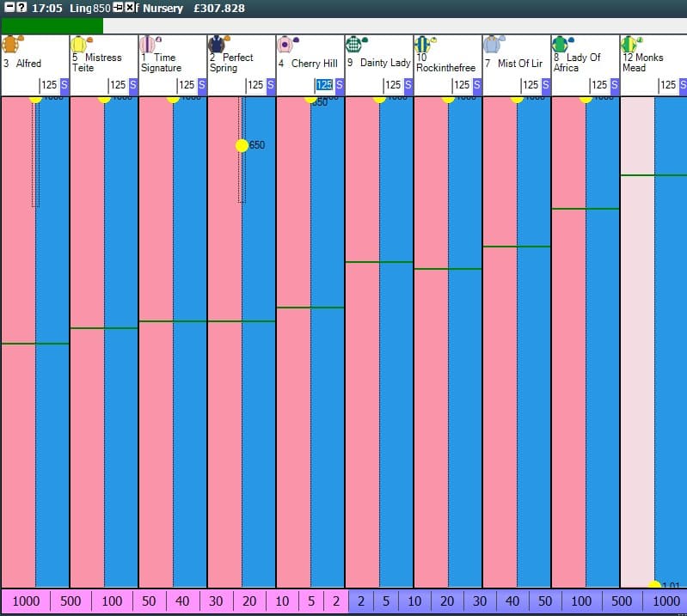Click the '9 Dainty Lady' runner name

[x=379, y=63]
